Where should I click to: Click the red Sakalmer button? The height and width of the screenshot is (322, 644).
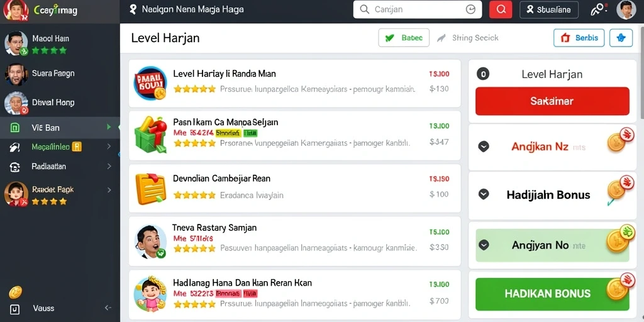[552, 101]
